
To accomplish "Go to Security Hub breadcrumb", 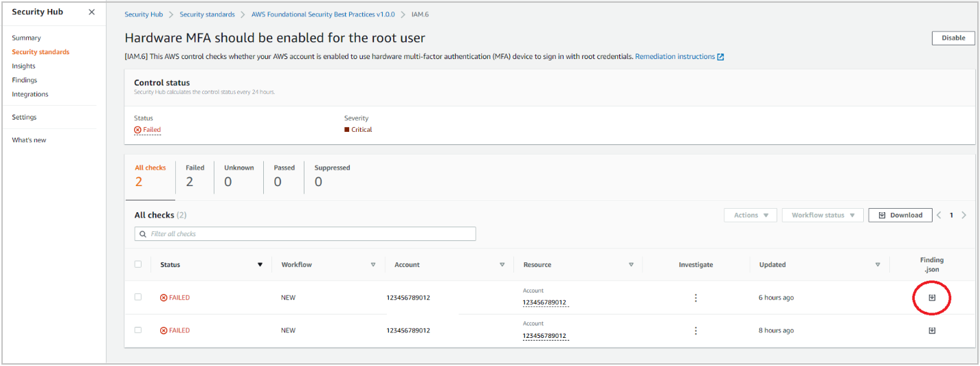I will [144, 14].
